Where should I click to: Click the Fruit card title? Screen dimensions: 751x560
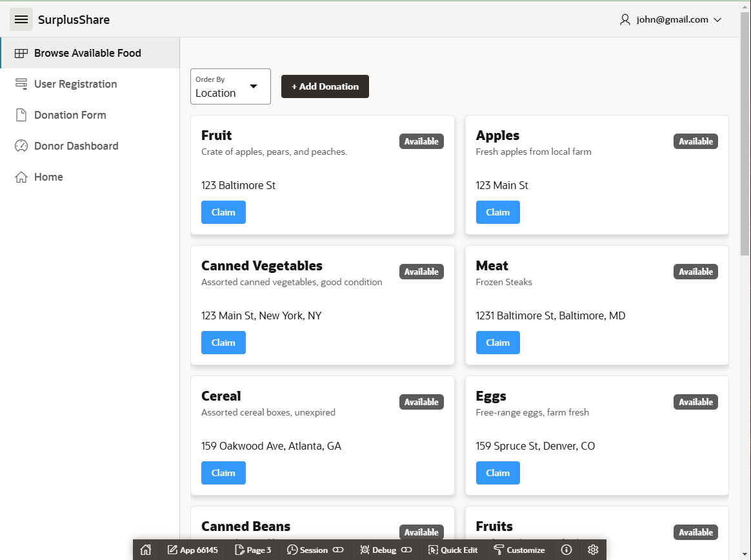pos(217,135)
